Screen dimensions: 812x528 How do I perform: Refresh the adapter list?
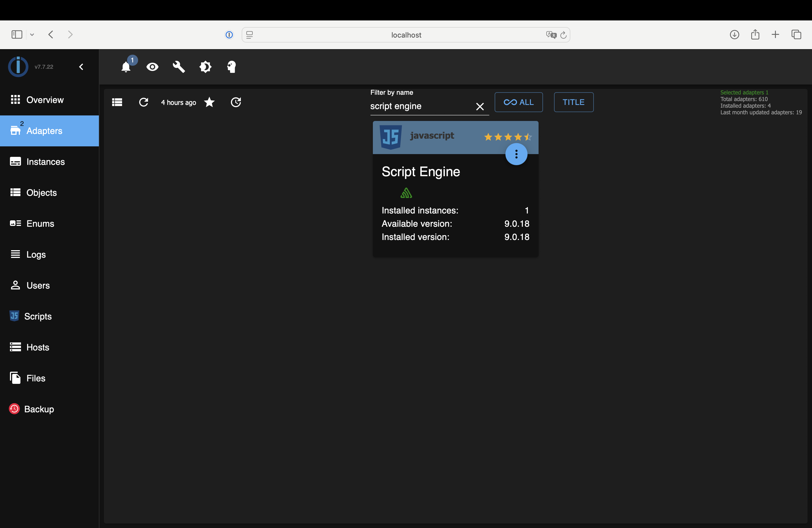[x=144, y=102]
